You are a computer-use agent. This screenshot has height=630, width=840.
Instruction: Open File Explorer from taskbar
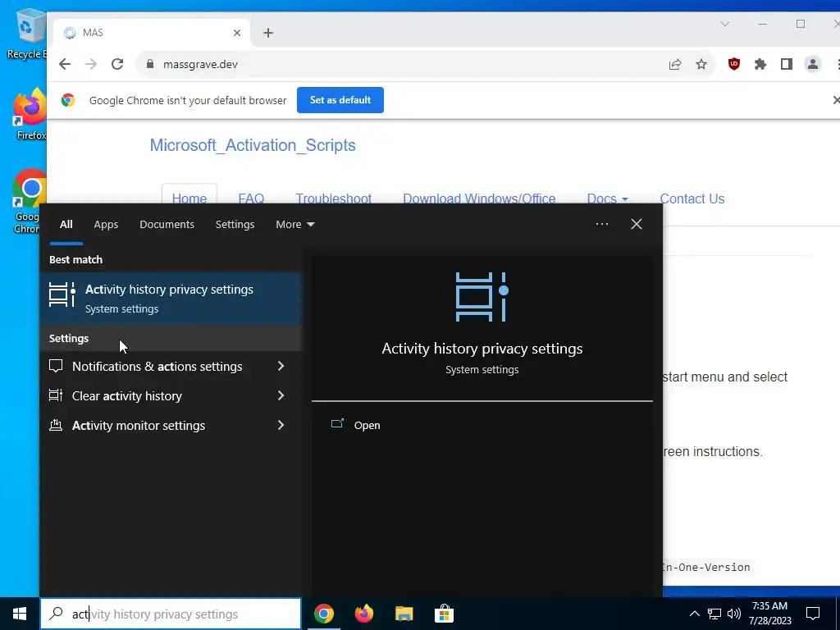point(404,614)
